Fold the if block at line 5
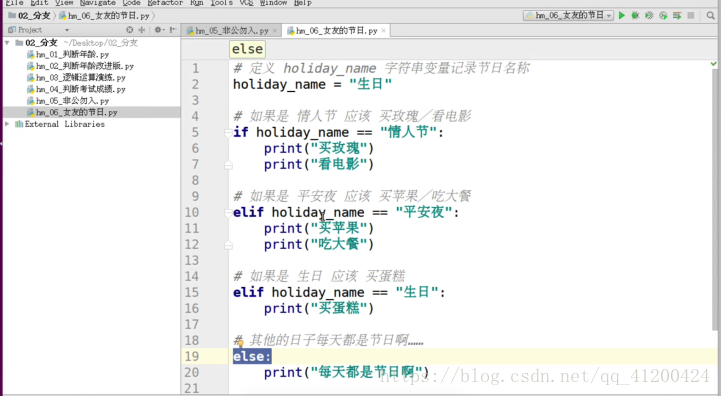 [x=228, y=133]
